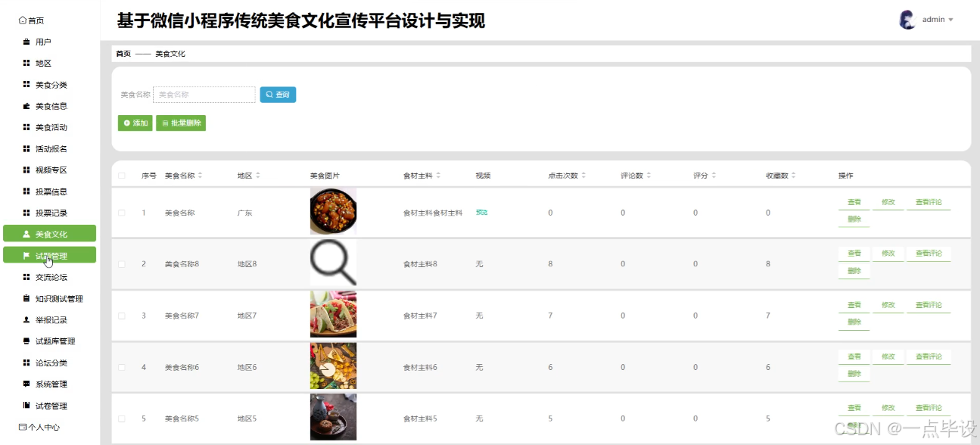
Task: Click the 预览 video link in row 1
Action: [x=481, y=213]
